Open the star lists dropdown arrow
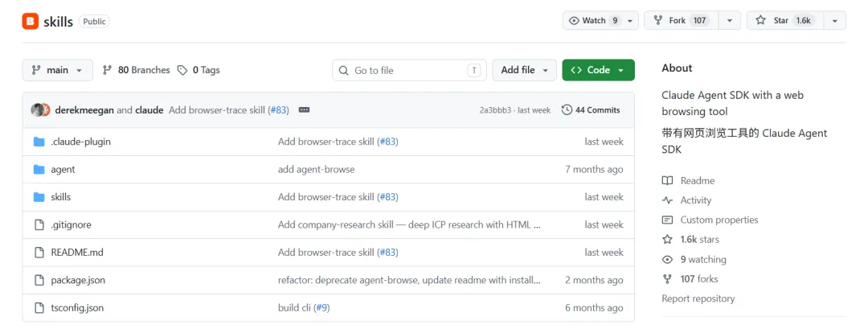Screen dimensions: 868x329 [x=835, y=20]
